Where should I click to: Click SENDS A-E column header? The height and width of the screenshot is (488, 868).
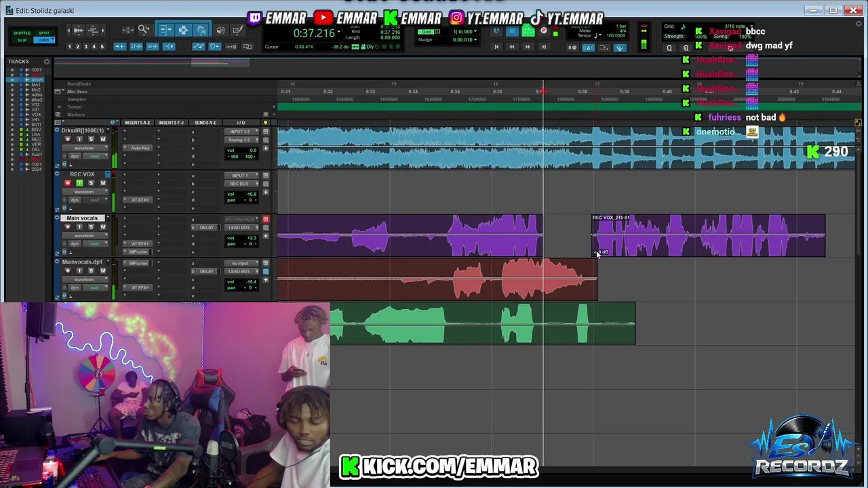point(205,123)
